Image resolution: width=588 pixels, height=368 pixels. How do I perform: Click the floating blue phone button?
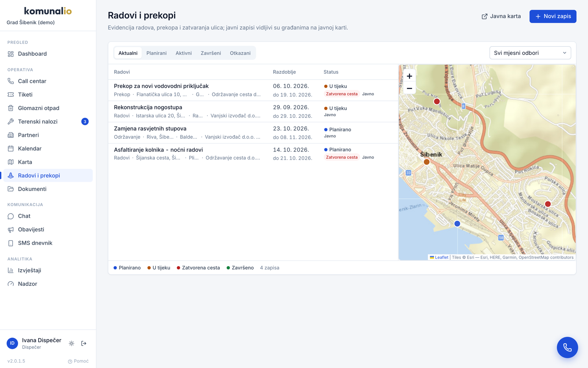click(567, 347)
